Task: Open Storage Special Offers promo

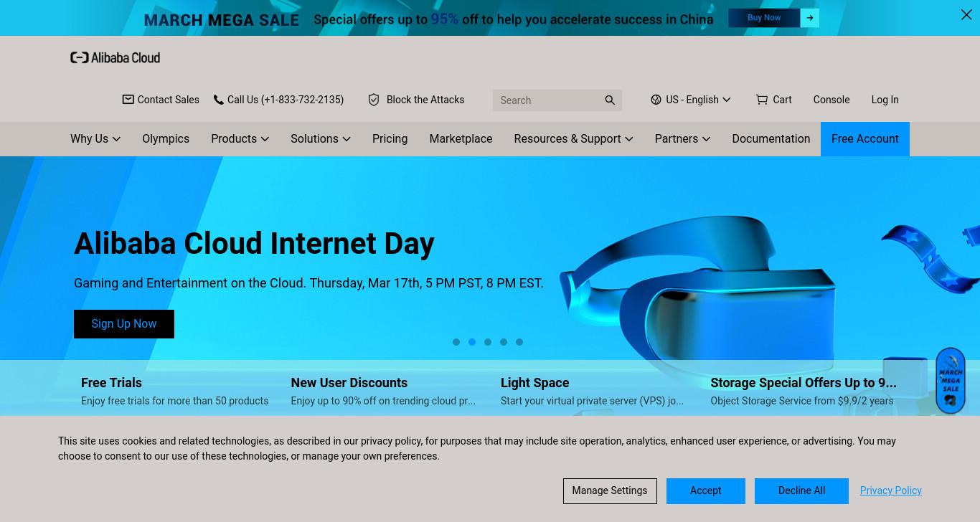Action: tap(804, 391)
